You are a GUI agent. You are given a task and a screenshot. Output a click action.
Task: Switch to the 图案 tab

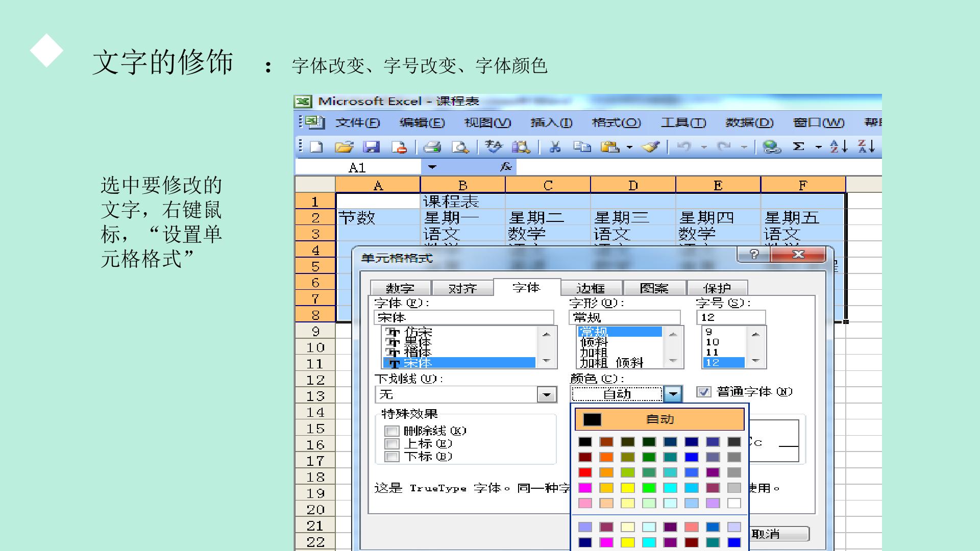tap(654, 288)
